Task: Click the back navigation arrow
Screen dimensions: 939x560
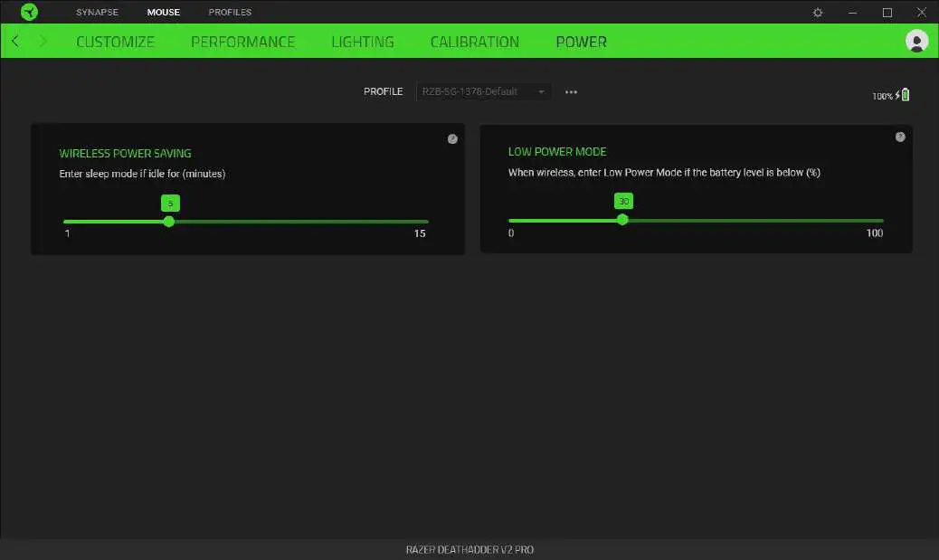Action: [x=14, y=41]
